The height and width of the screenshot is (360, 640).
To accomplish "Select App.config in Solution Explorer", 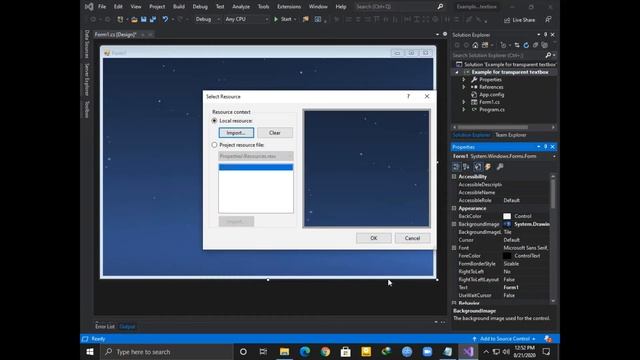I will coord(491,95).
